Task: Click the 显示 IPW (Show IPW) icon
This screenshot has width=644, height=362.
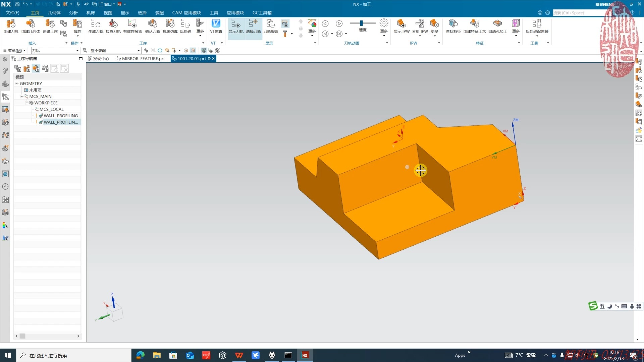Action: point(401,24)
